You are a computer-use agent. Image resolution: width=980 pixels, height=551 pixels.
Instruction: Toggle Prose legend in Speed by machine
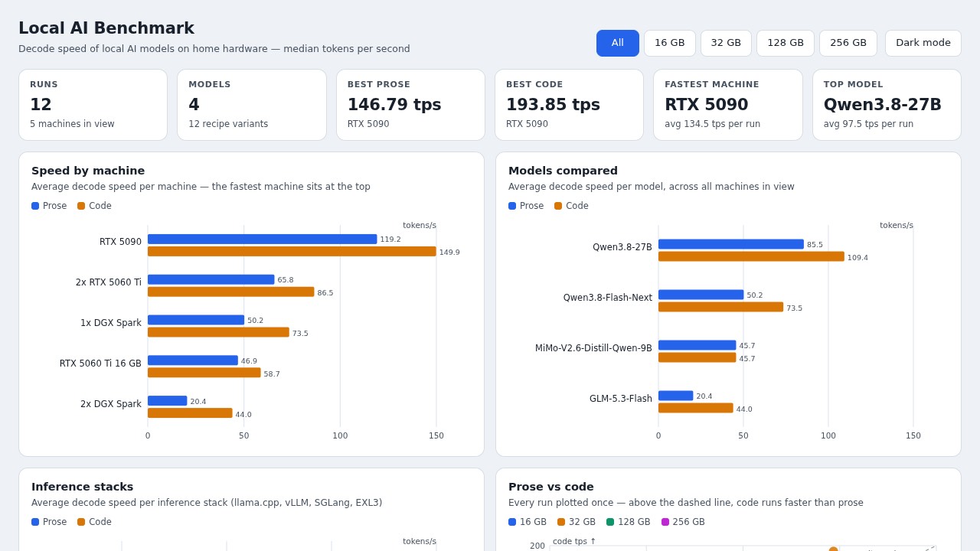click(x=49, y=206)
